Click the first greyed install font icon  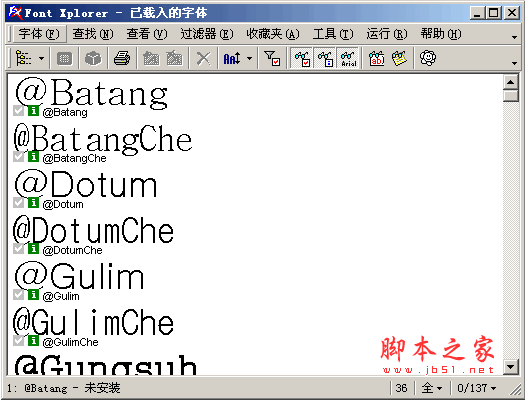151,59
